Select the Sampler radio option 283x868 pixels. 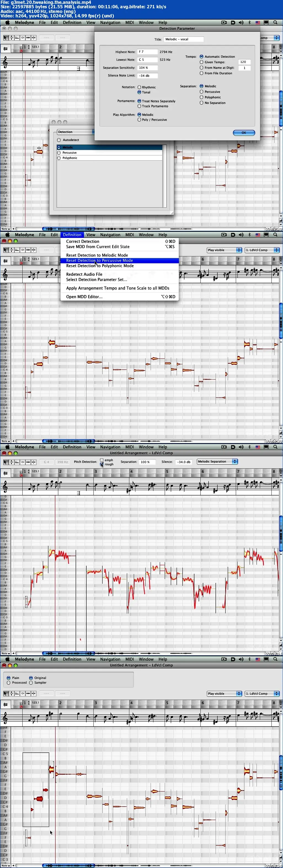[x=31, y=683]
